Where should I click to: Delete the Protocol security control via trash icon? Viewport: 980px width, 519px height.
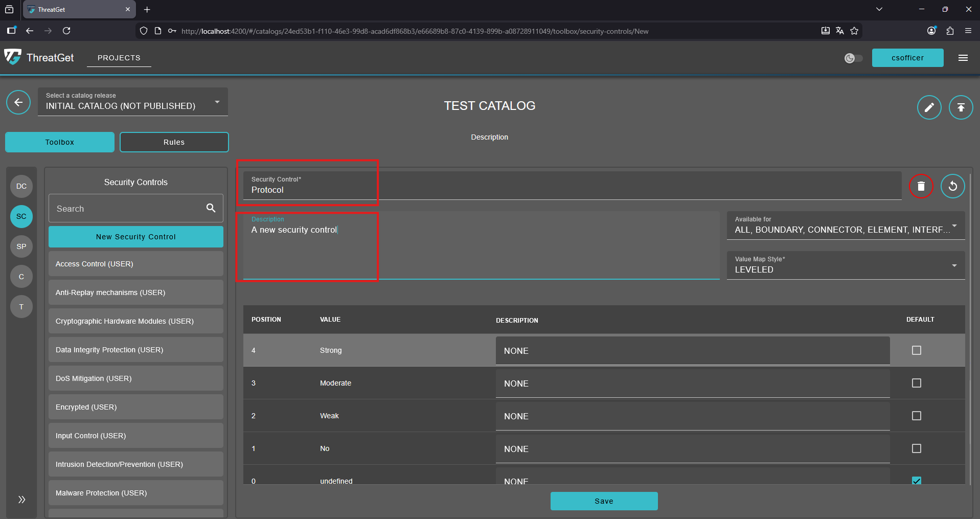(921, 186)
